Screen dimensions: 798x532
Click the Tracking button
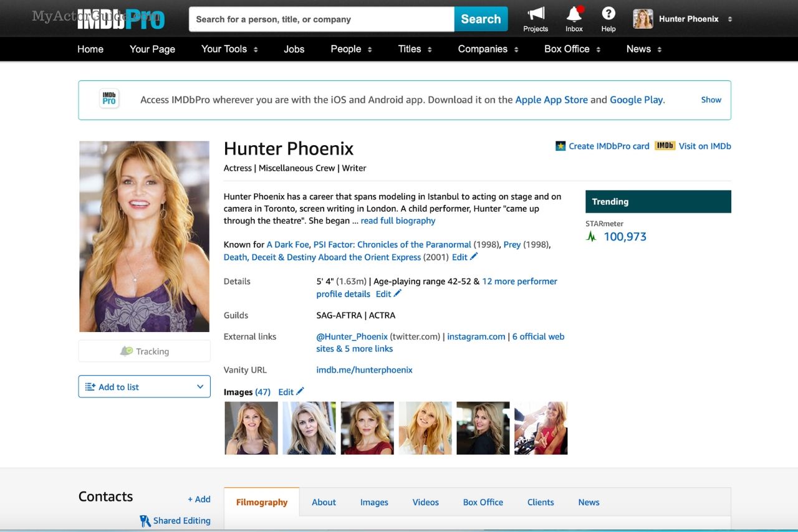(x=145, y=351)
